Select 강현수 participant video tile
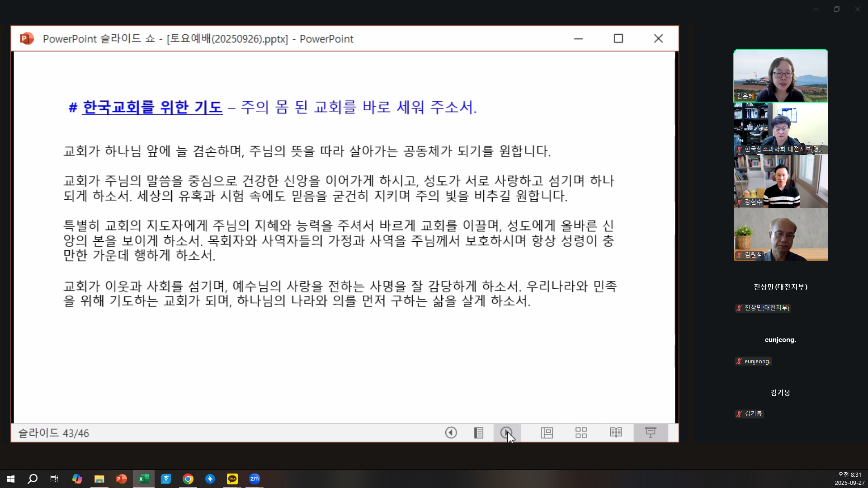Screen dimensions: 868x488 [780, 182]
